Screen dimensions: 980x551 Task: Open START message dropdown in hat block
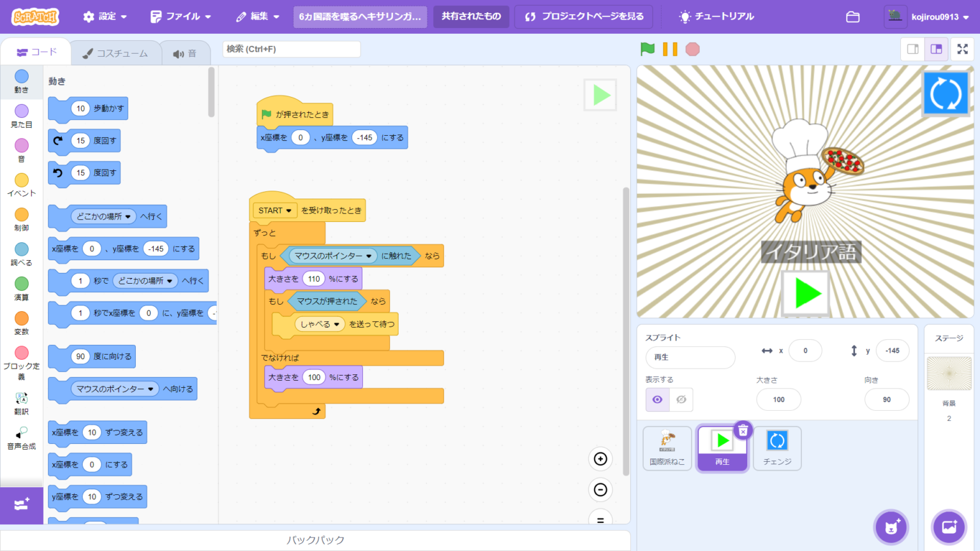(x=276, y=210)
